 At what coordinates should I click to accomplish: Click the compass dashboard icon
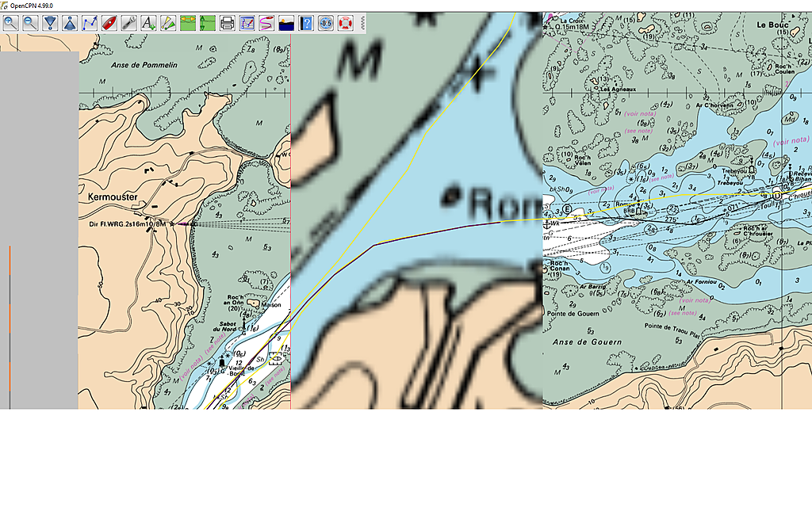326,23
